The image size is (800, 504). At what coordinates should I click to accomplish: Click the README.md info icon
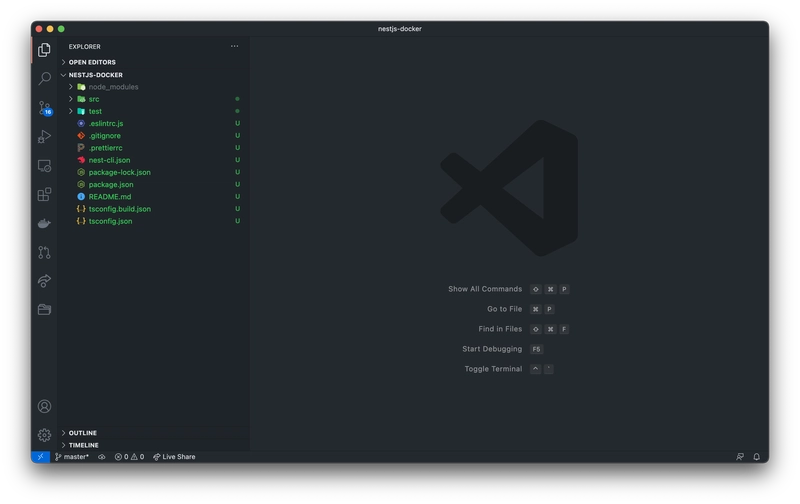(x=81, y=197)
